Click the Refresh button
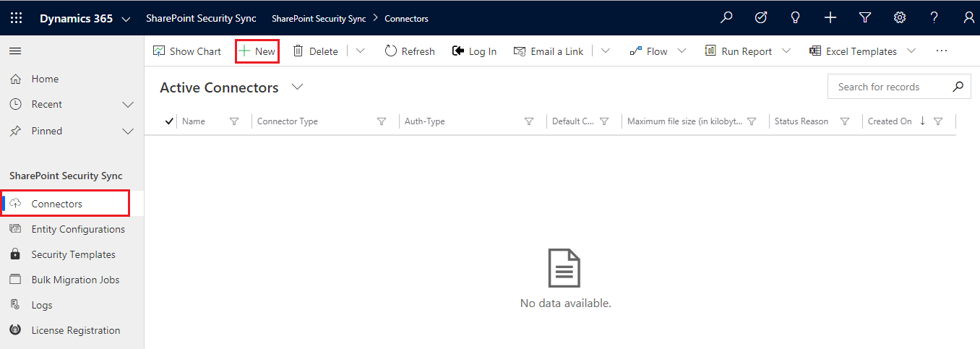Screen dimensions: 980x349 pos(410,51)
